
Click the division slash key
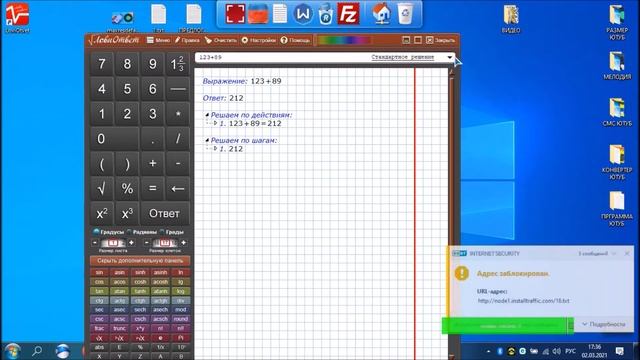click(178, 139)
